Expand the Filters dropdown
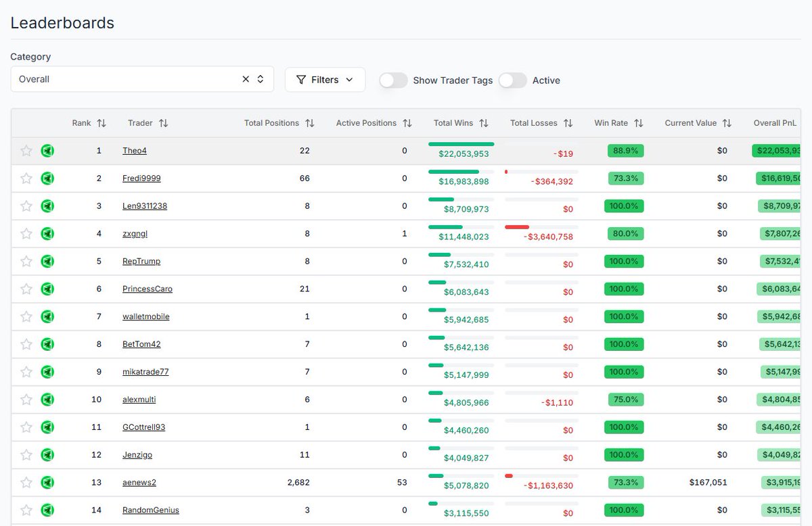 (x=325, y=80)
